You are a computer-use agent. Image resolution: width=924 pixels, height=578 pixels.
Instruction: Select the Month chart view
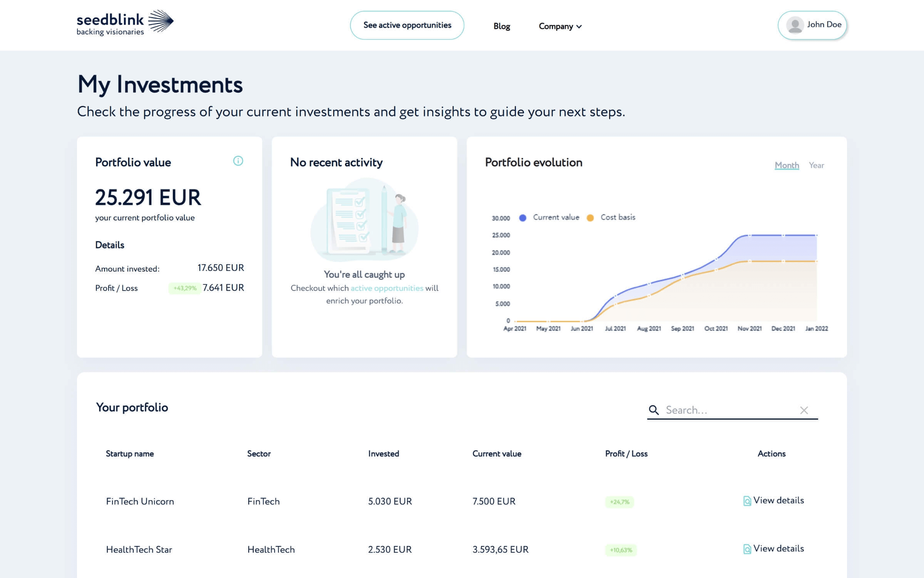(x=787, y=165)
